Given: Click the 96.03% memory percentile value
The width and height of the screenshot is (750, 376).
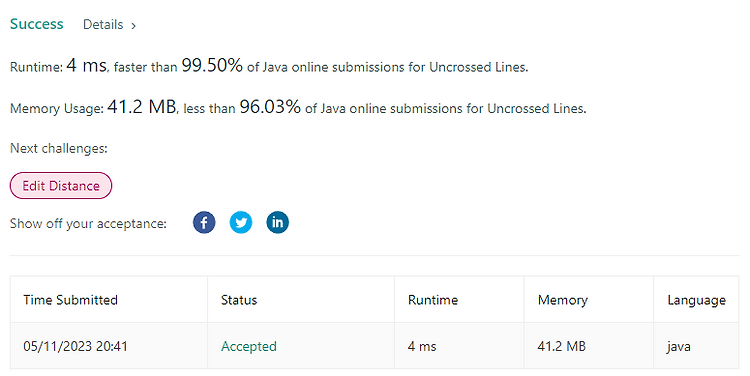Looking at the screenshot, I should (270, 107).
